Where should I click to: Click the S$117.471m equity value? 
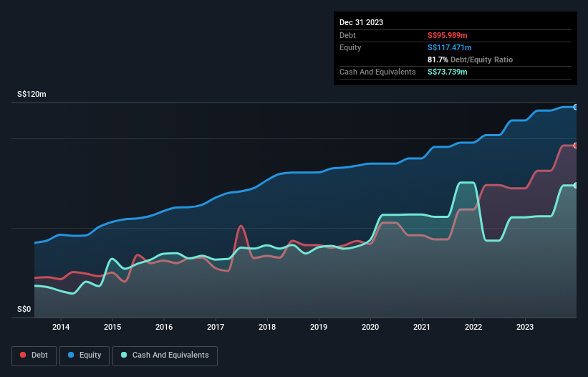(x=449, y=47)
